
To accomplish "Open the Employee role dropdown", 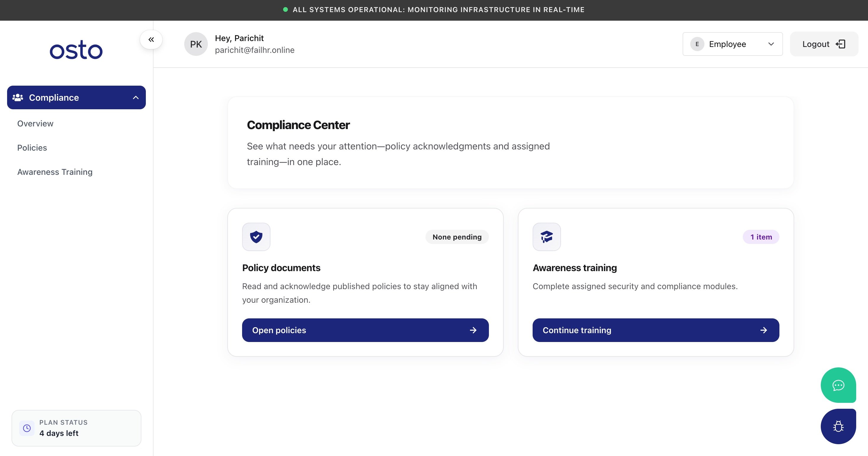I will pyautogui.click(x=732, y=44).
